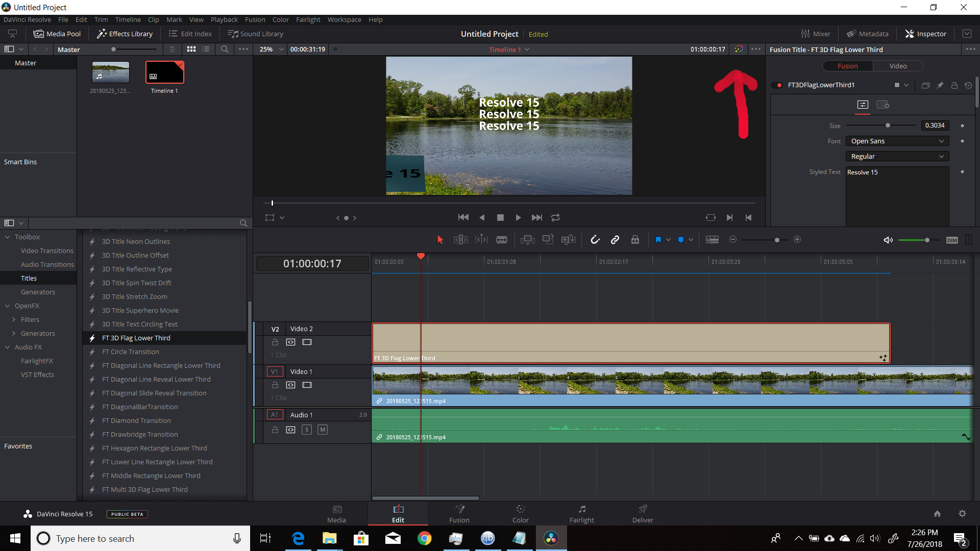The width and height of the screenshot is (980, 551).
Task: Click the Styled Text input field
Action: click(897, 196)
